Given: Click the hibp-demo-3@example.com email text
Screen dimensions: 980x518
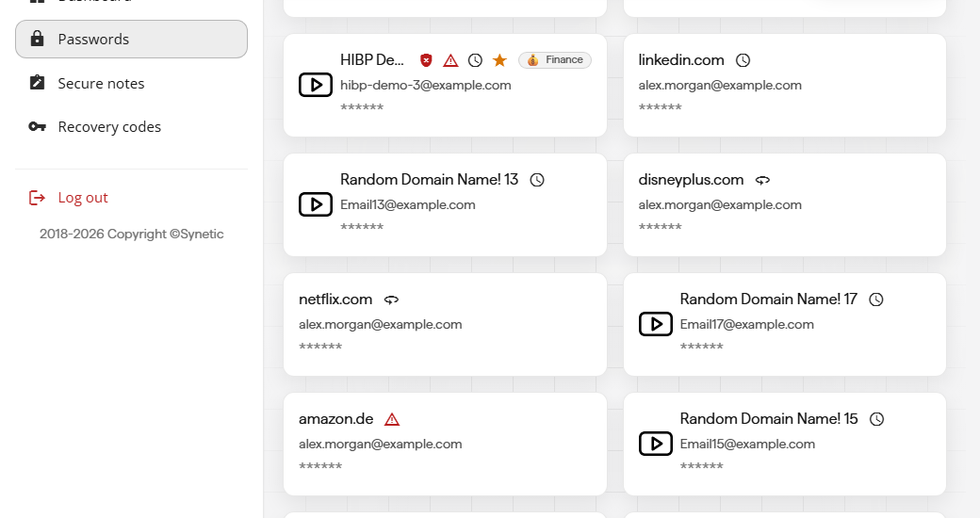Looking at the screenshot, I should click(426, 85).
